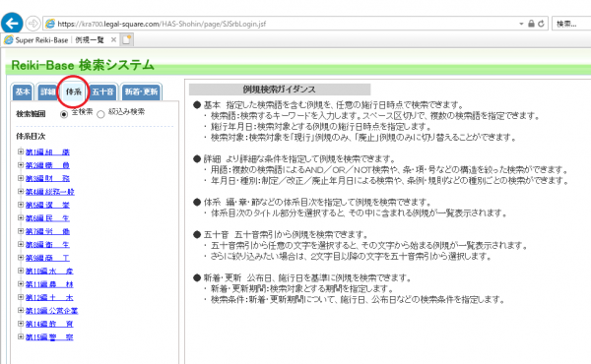Expand the 第8編 衛生 node
Image resolution: width=591 pixels, height=364 pixels.
(21, 244)
